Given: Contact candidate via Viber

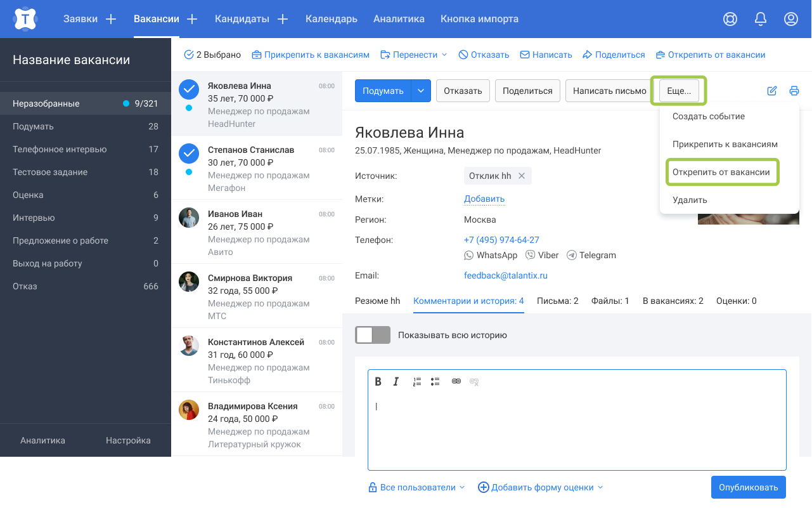Looking at the screenshot, I should point(542,255).
